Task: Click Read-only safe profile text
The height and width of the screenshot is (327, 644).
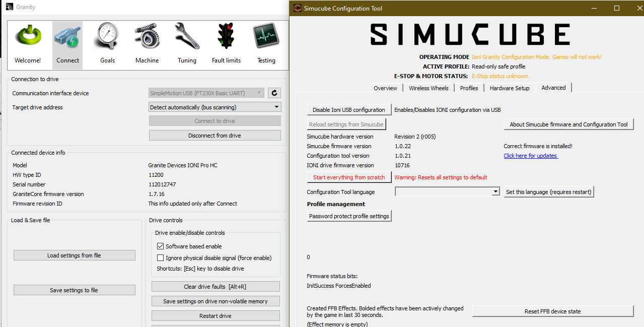Action: 498,67
